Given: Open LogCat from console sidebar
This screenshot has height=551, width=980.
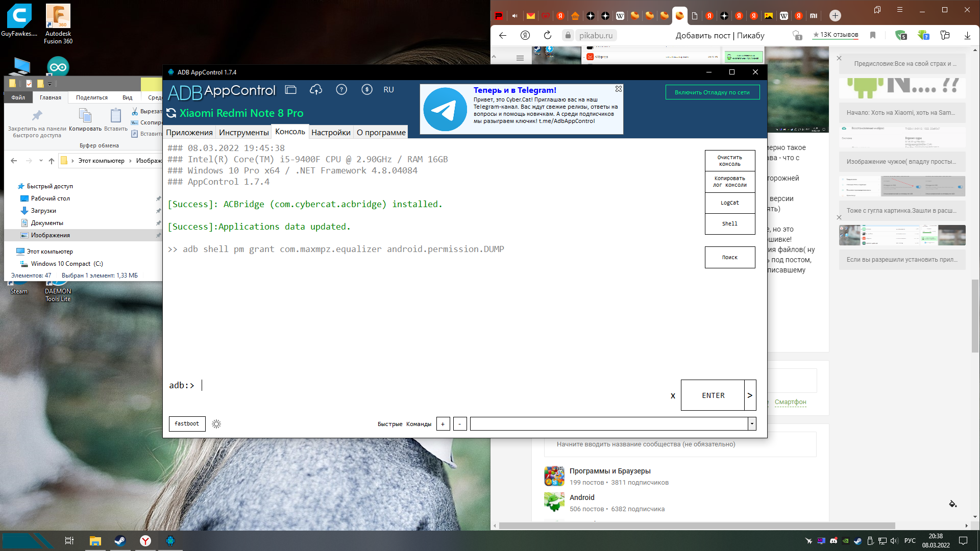Looking at the screenshot, I should (x=729, y=203).
